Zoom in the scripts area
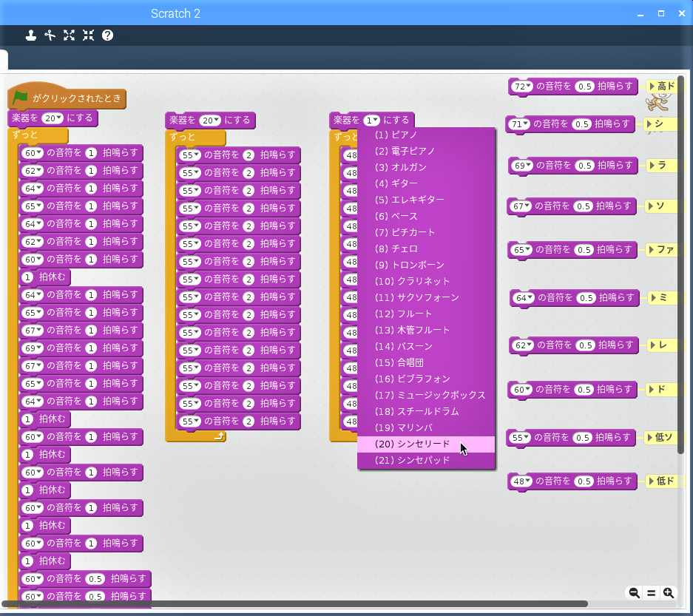The height and width of the screenshot is (616, 693). click(x=669, y=593)
